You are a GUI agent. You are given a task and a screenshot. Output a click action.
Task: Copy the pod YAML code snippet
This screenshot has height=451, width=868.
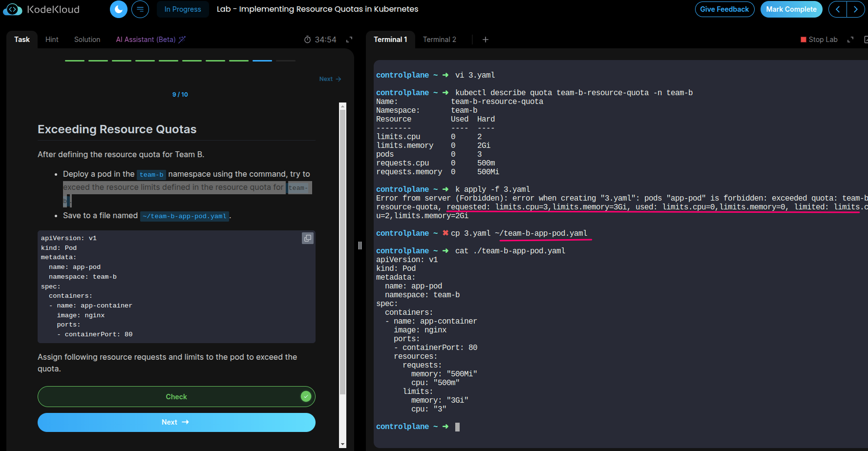(x=308, y=238)
